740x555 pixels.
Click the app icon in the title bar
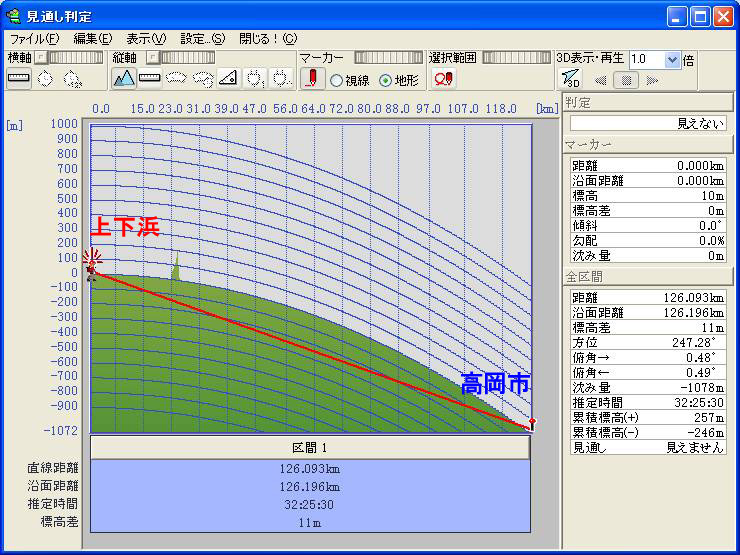click(13, 17)
